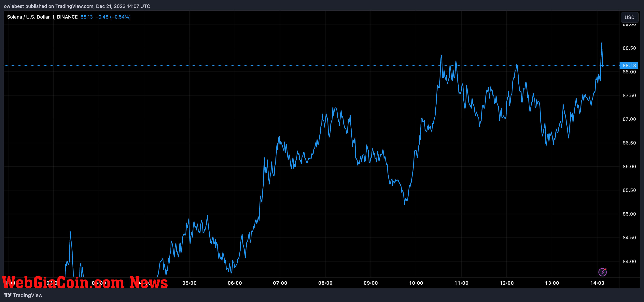Click the 88.00 price axis label

[629, 72]
